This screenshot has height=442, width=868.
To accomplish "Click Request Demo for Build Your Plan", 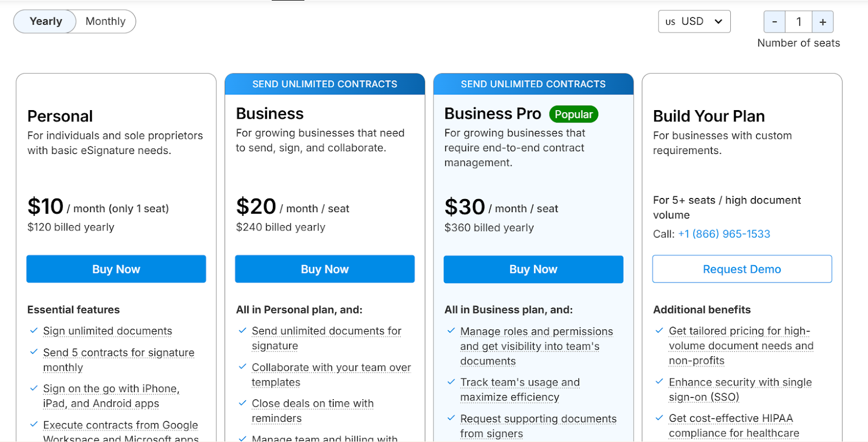I will click(741, 268).
